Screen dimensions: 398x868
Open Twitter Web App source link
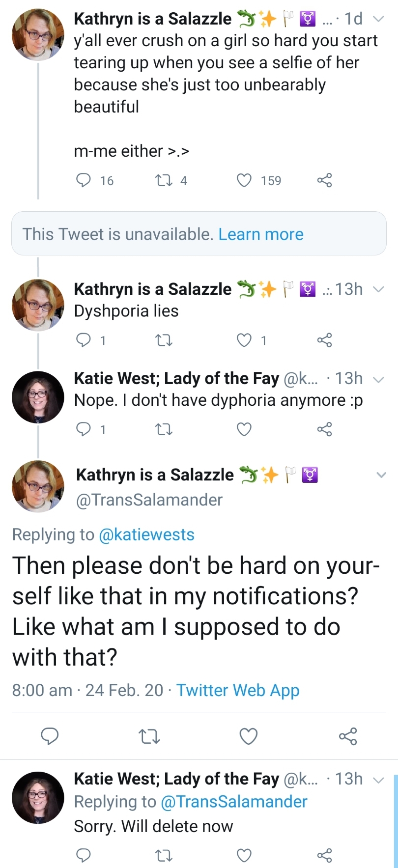pos(238,690)
